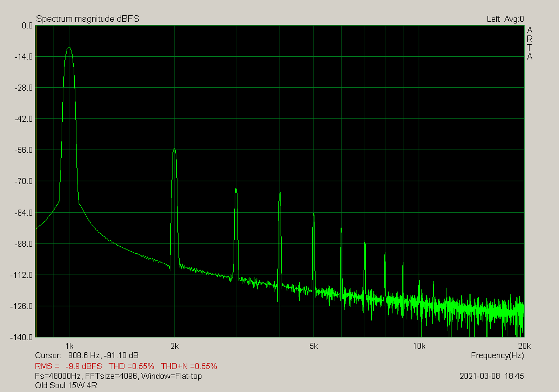Click the 'Fs=48000Hz, FFTsize=4096, Window=Flat-top' line

pos(118,376)
